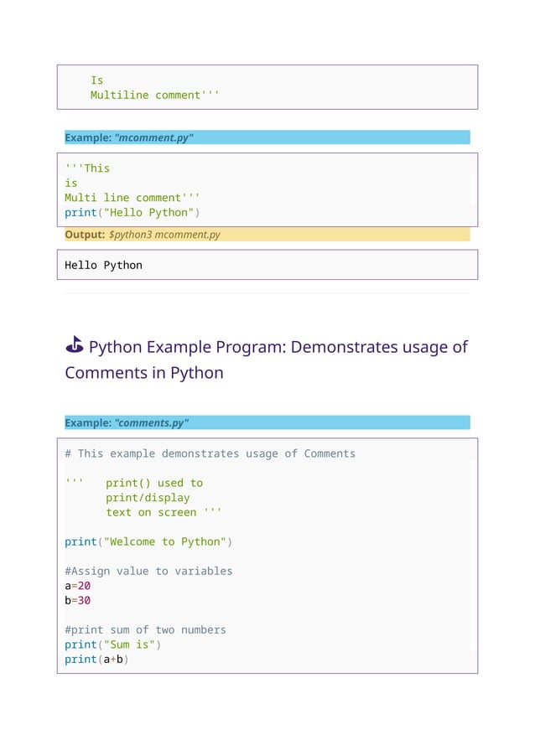Click the '#print sum of two numbers' comment

[x=145, y=630]
